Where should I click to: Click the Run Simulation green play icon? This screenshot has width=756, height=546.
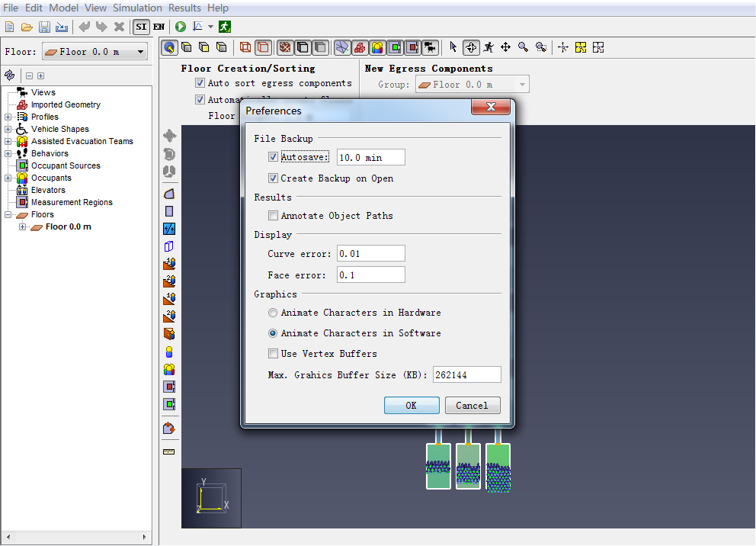181,27
